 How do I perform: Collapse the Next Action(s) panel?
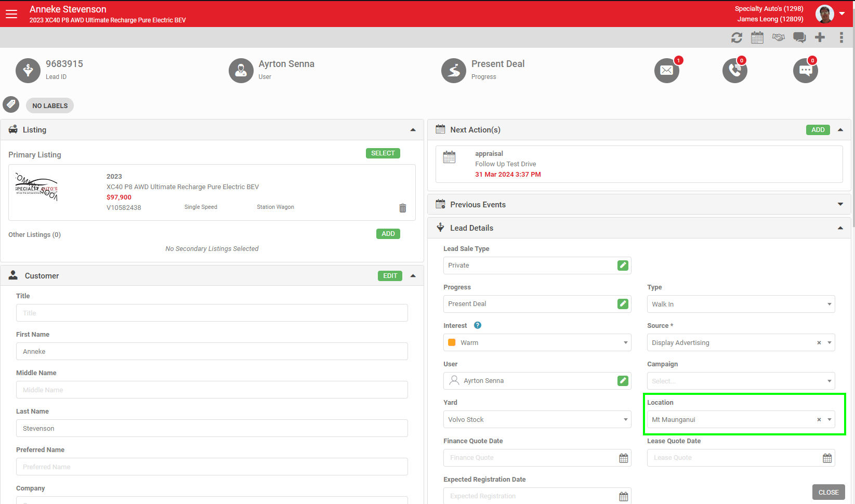tap(840, 130)
